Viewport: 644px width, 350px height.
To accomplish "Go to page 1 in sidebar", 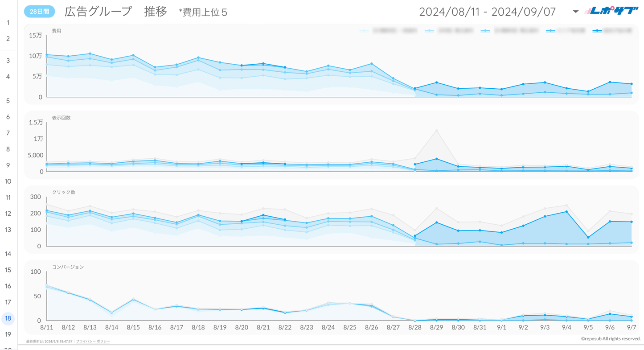I will [8, 23].
